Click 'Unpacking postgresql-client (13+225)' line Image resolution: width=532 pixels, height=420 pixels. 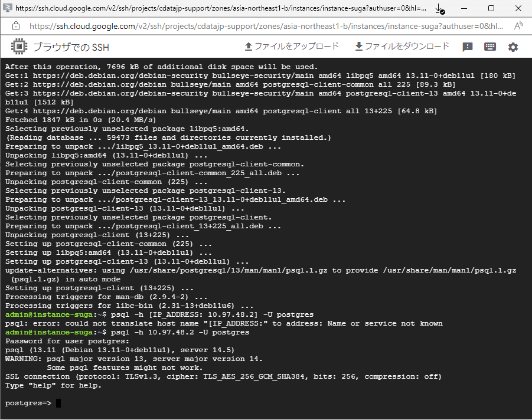pyautogui.click(x=97, y=235)
